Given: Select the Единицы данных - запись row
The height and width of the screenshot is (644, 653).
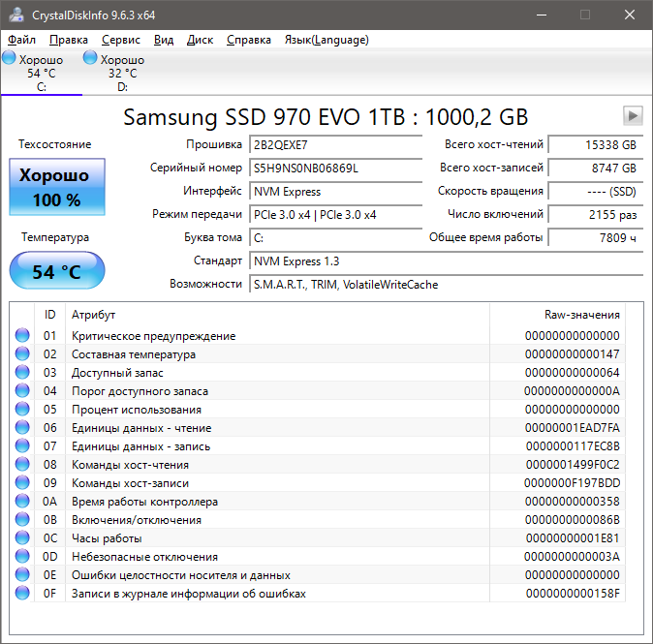Looking at the screenshot, I should [318, 445].
